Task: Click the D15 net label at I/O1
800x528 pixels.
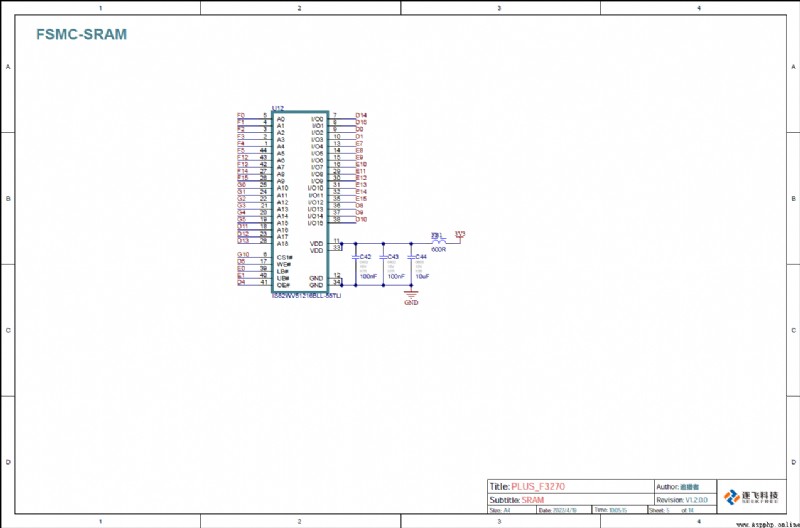Action: pyautogui.click(x=361, y=122)
